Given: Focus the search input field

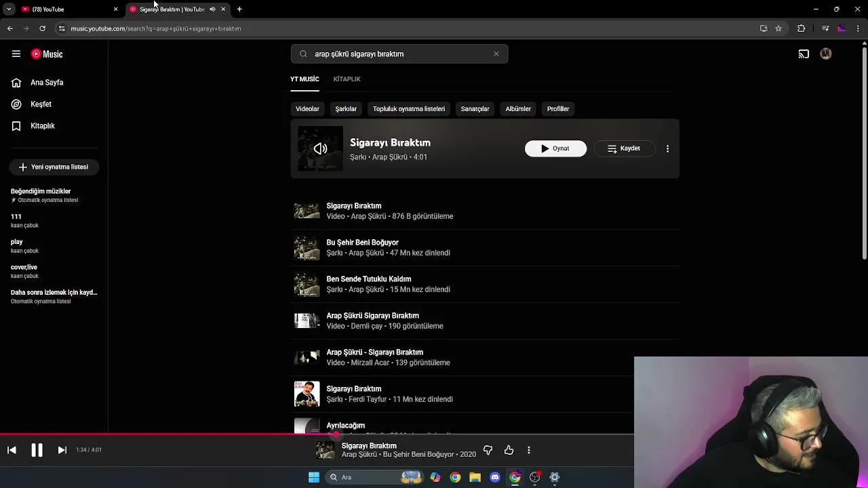Looking at the screenshot, I should pyautogui.click(x=400, y=54).
